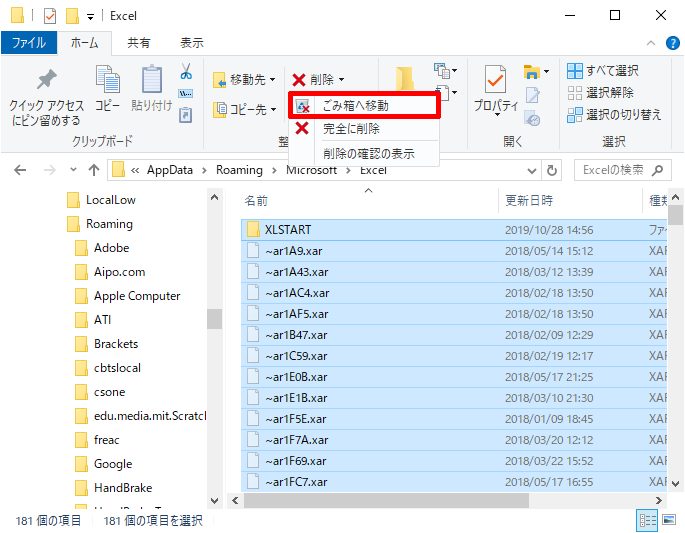Image resolution: width=685 pixels, height=533 pixels.
Task: Click the scissors Cut icon
Action: [x=186, y=71]
